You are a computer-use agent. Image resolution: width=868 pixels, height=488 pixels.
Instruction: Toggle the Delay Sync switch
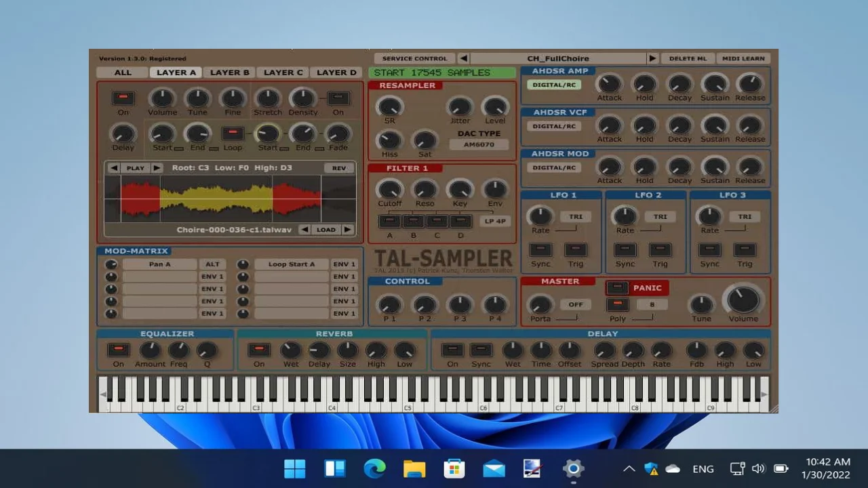481,350
